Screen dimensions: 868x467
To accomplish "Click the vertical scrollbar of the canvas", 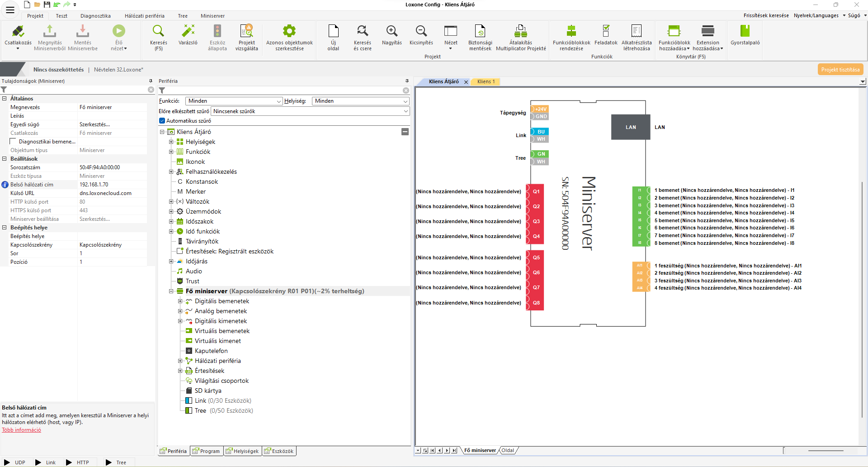I will pyautogui.click(x=863, y=299).
